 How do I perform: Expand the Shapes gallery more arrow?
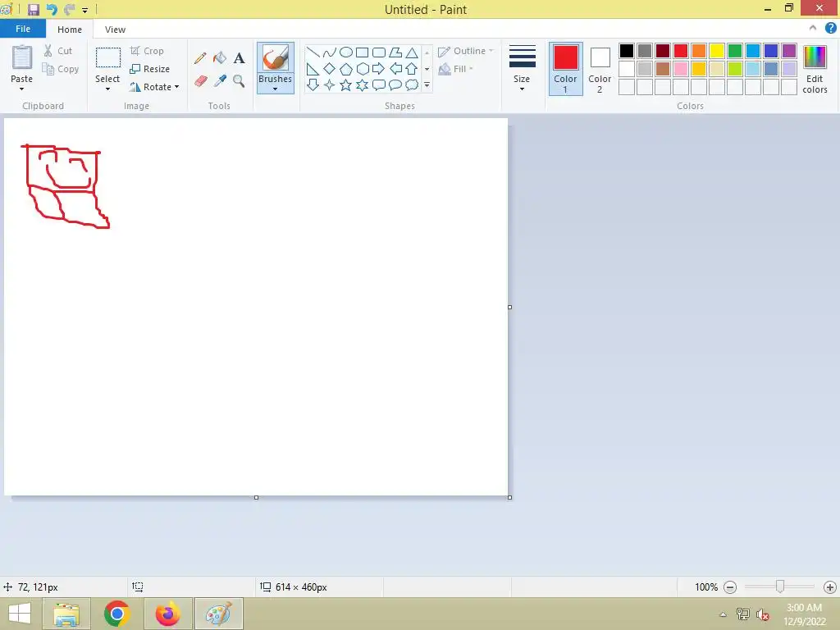point(427,84)
